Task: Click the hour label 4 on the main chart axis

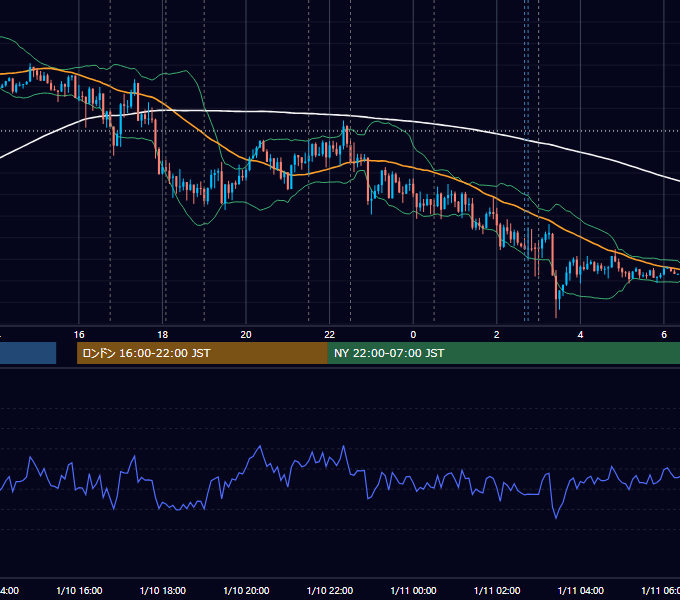Action: click(580, 335)
